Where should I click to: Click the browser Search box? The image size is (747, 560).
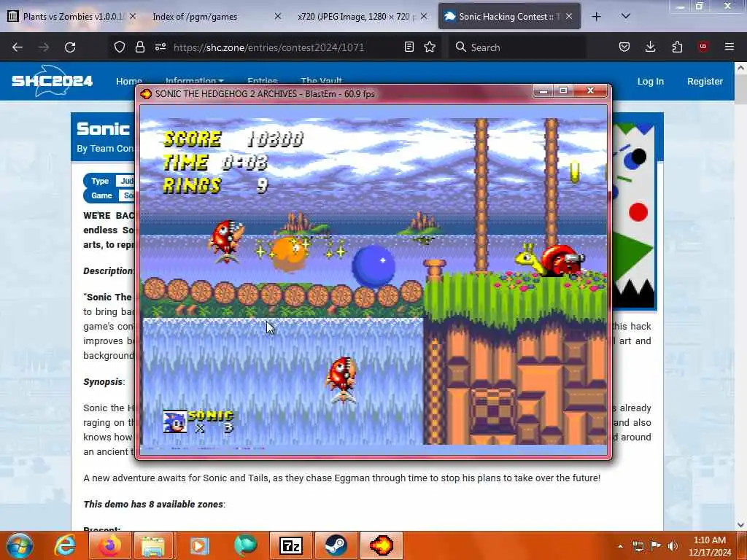point(517,47)
